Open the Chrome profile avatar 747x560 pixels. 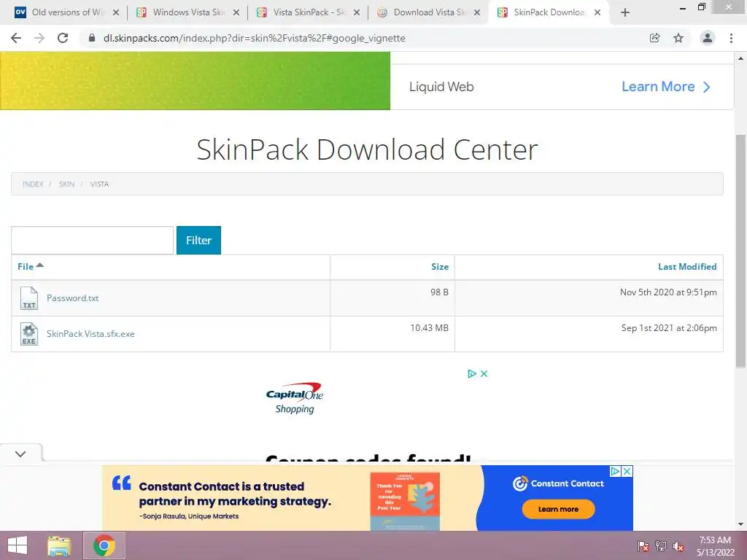coord(708,38)
